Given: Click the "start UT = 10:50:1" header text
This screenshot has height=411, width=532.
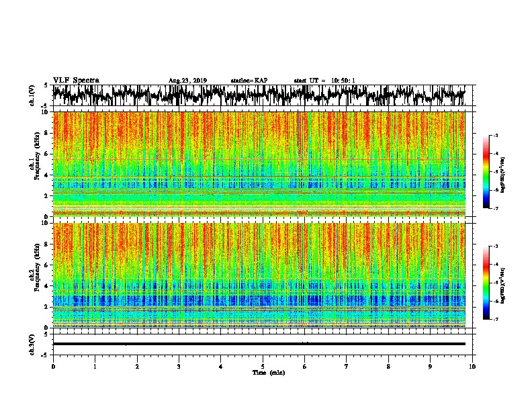Looking at the screenshot, I should [324, 81].
